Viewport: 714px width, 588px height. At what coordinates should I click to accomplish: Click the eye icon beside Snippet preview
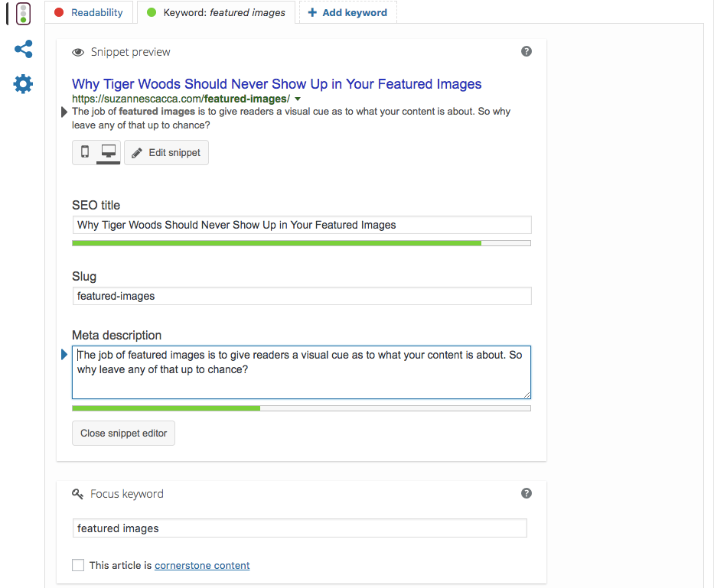click(78, 53)
